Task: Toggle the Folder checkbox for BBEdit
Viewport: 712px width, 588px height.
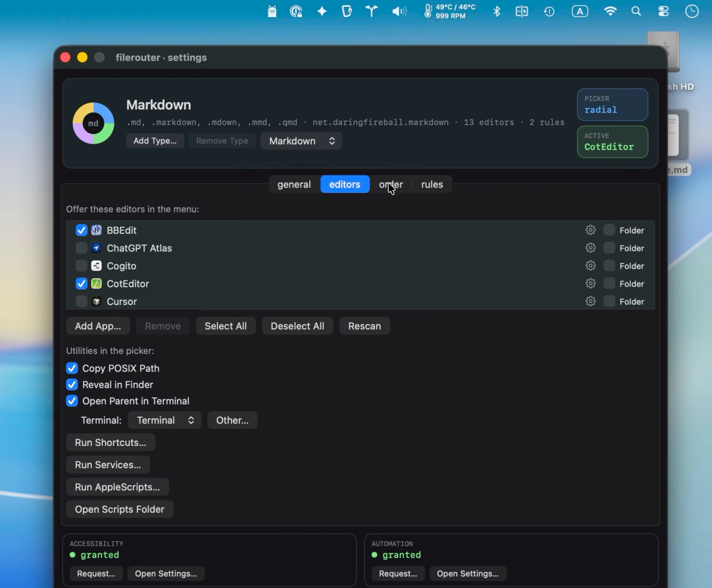Action: tap(610, 230)
